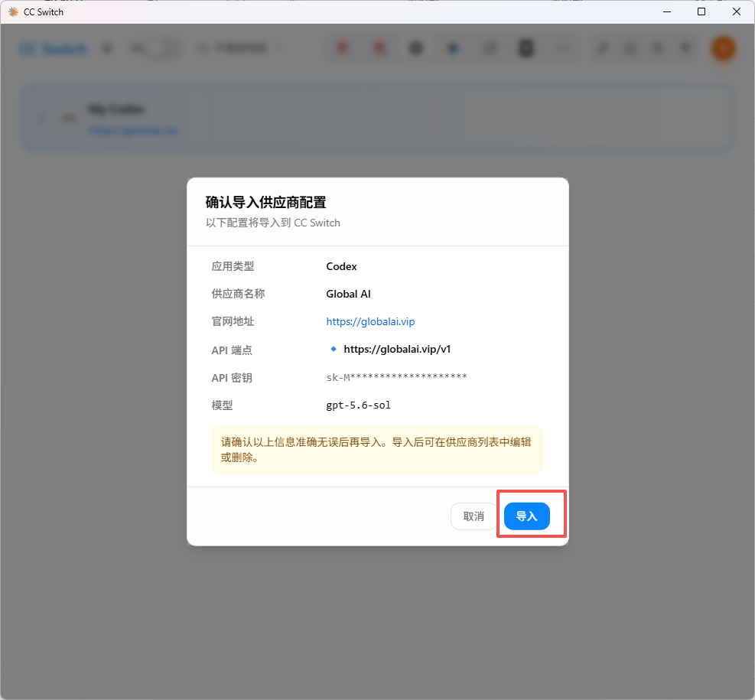Click the Global AI provider name value

pyautogui.click(x=348, y=295)
